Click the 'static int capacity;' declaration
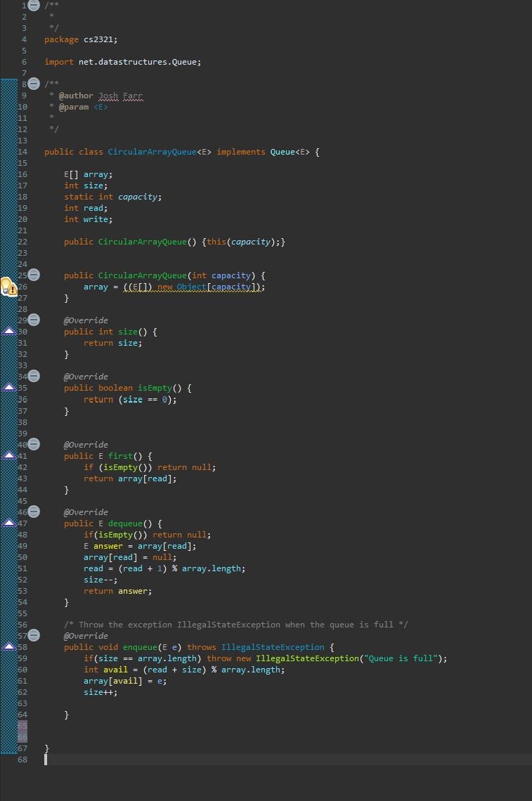This screenshot has width=532, height=801. [112, 197]
